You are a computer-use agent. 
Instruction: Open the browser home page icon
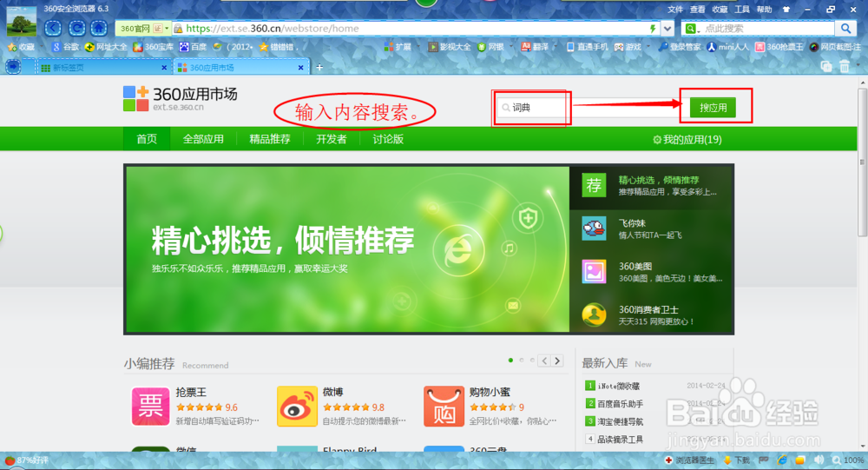pos(99,28)
